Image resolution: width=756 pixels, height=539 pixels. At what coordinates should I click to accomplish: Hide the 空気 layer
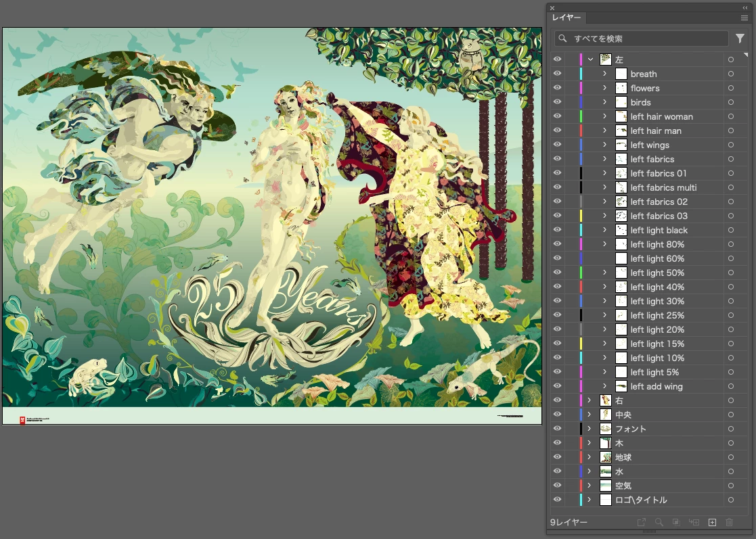click(x=558, y=485)
